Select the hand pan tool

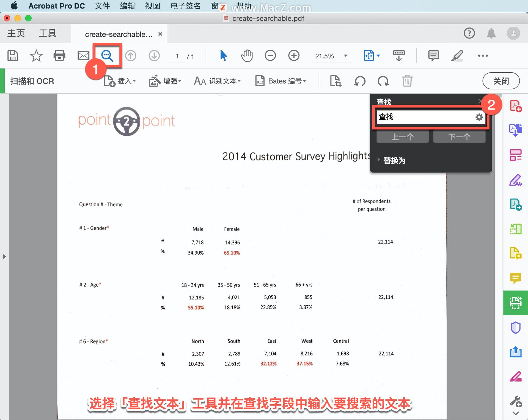[247, 56]
